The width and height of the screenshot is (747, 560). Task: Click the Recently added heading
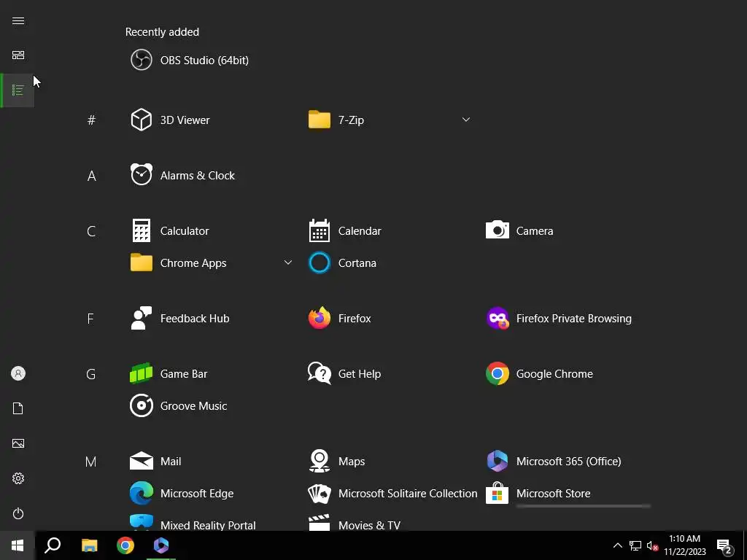[x=162, y=32]
